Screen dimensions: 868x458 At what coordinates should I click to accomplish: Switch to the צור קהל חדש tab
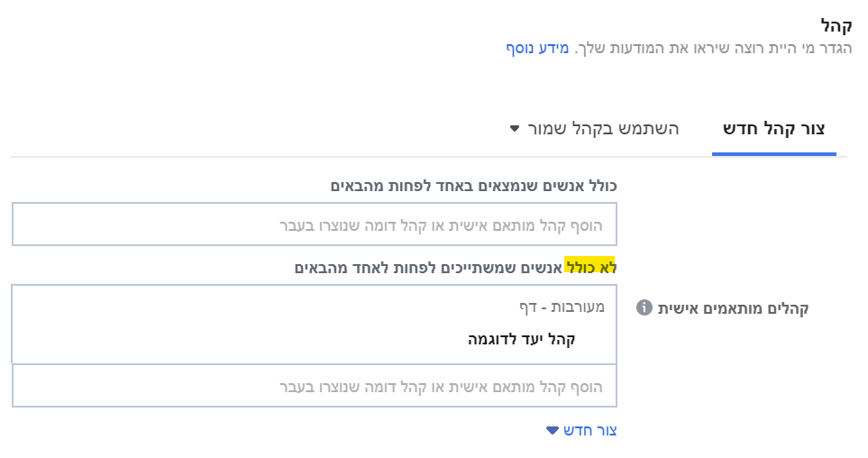point(774,129)
